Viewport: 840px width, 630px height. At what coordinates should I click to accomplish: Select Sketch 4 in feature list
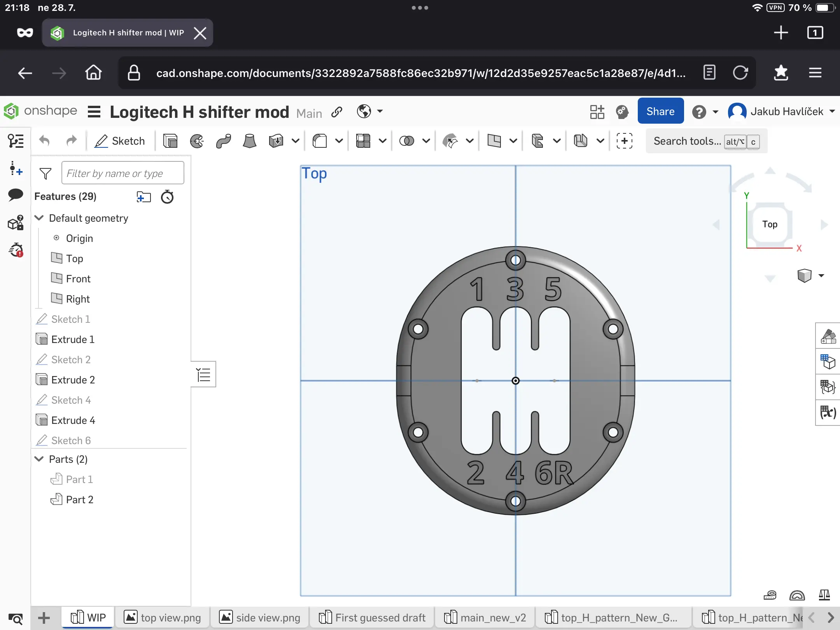pyautogui.click(x=71, y=400)
